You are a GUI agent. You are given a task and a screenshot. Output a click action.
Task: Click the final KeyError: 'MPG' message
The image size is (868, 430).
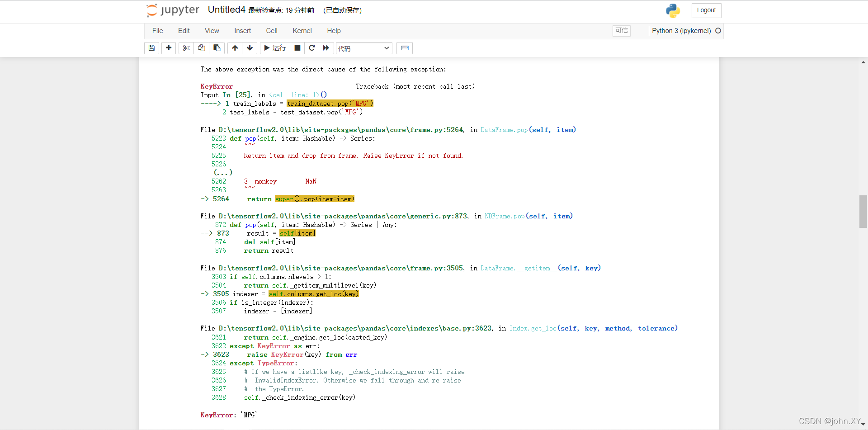pyautogui.click(x=228, y=415)
